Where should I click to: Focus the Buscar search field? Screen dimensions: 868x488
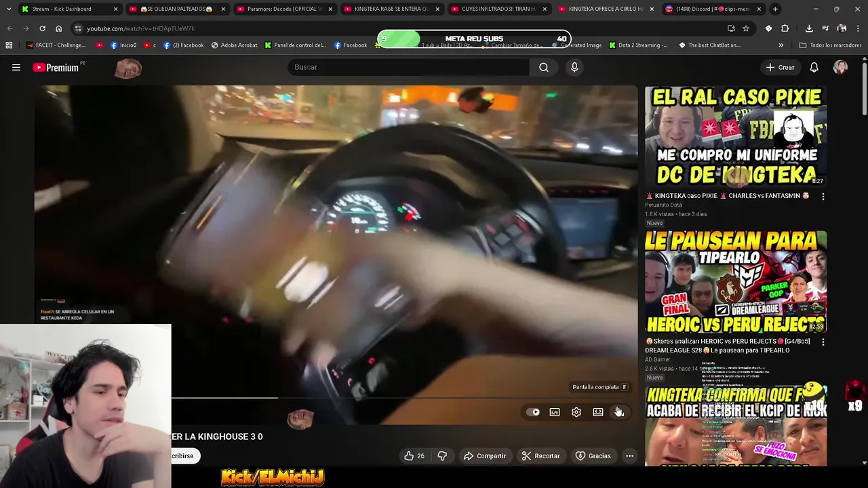coord(409,67)
